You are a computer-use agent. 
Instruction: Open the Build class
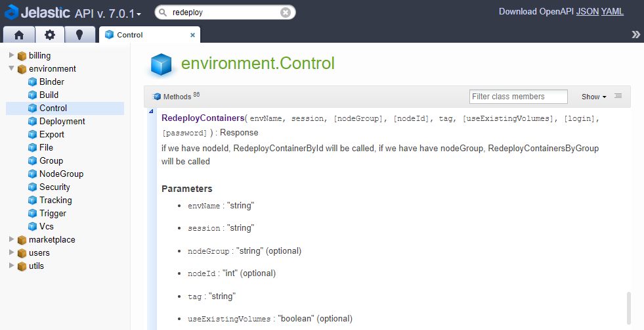(x=49, y=95)
